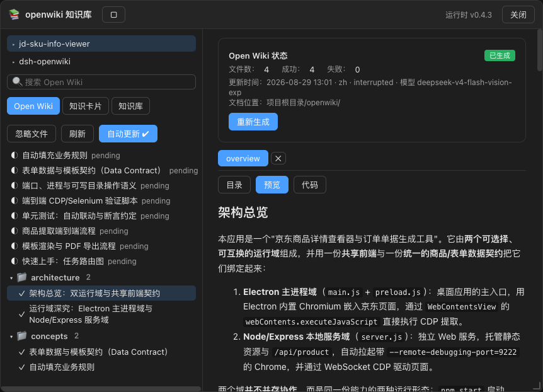Click 文档位置 项目根目录/openwiki/ text
Image resolution: width=543 pixels, height=392 pixels.
click(284, 103)
